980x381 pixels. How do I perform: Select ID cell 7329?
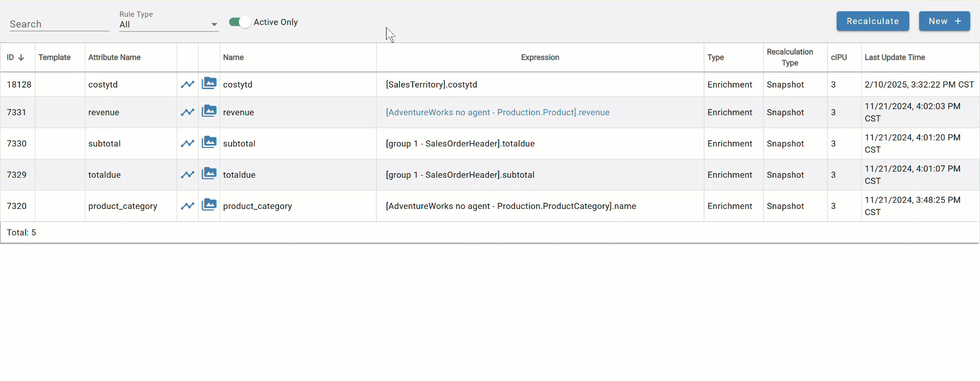tap(16, 175)
